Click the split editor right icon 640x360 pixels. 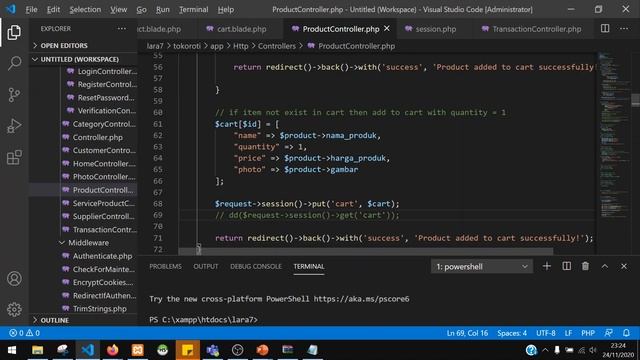pos(605,29)
